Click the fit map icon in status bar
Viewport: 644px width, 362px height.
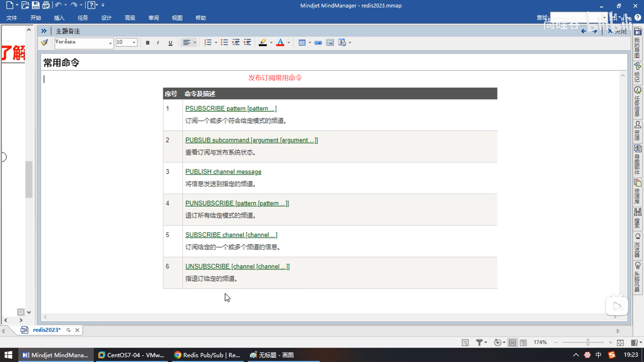(620, 343)
